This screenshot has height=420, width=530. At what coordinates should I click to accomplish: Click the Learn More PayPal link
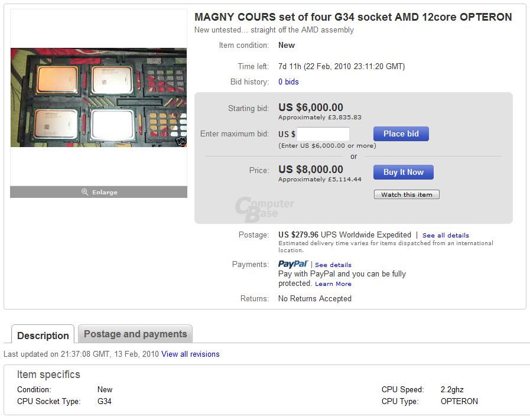click(x=333, y=284)
